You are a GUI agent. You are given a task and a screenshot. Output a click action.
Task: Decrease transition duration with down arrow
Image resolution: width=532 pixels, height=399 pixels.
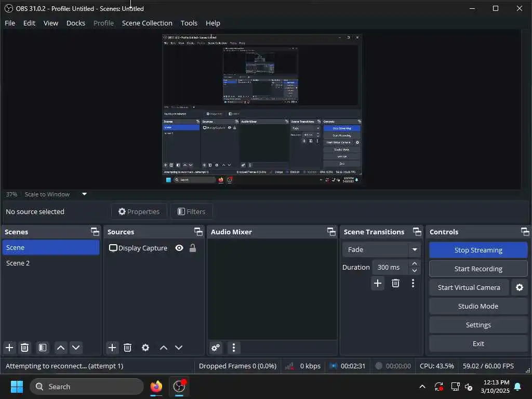[x=414, y=271]
